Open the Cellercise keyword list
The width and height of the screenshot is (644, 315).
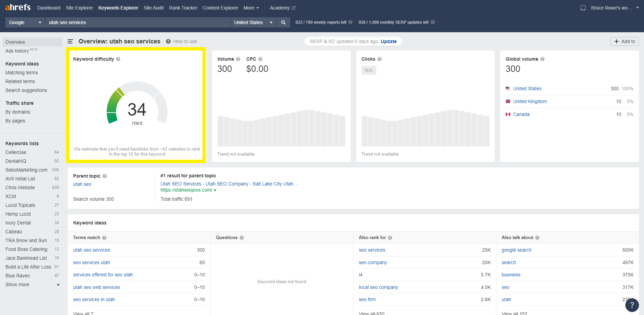[16, 152]
